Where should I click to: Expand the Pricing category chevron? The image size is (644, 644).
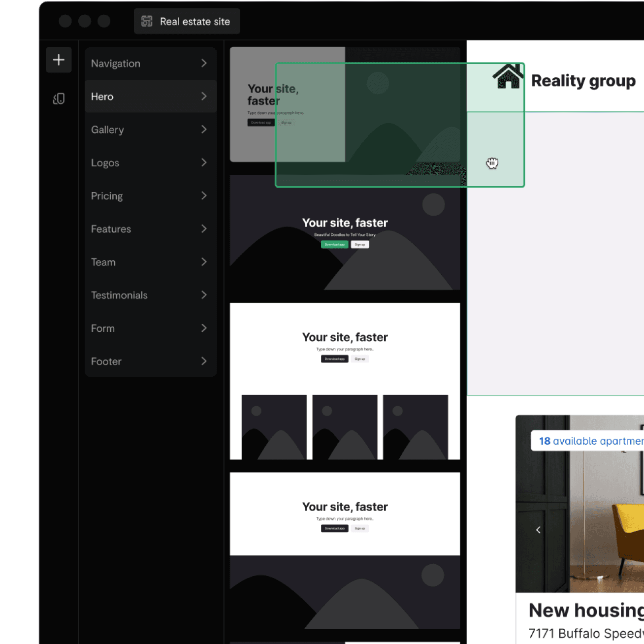click(204, 196)
